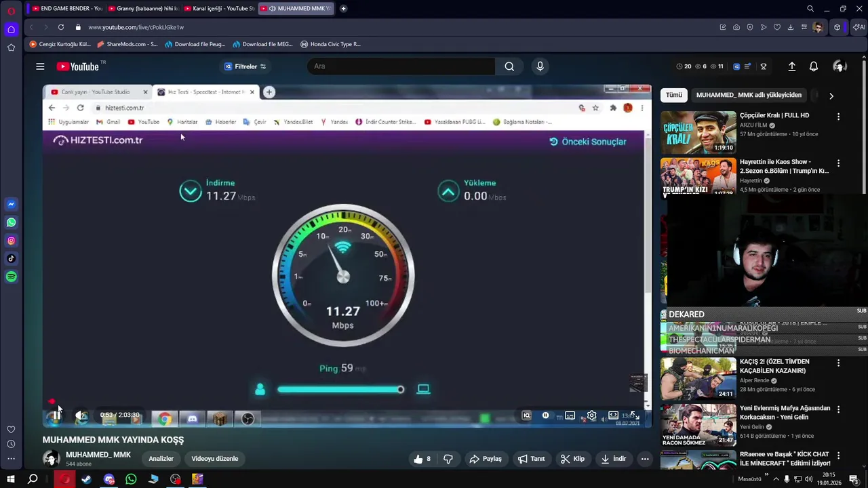868x488 pixels.
Task: Click the İndir download button
Action: coord(614,459)
